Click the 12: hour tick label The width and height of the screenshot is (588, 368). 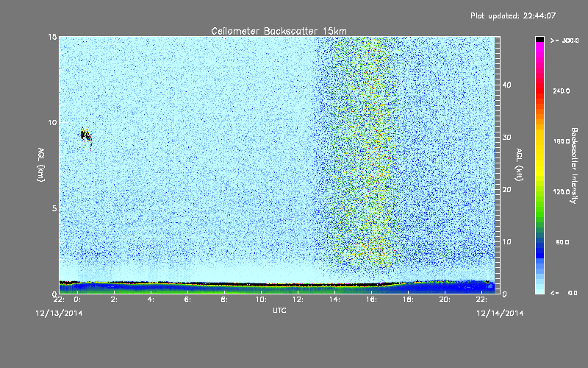[298, 300]
